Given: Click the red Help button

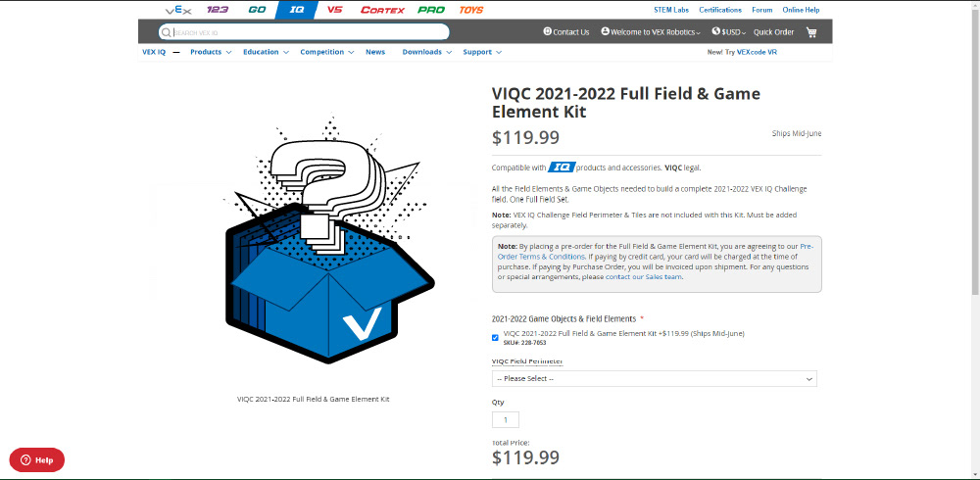Looking at the screenshot, I should click(x=37, y=460).
